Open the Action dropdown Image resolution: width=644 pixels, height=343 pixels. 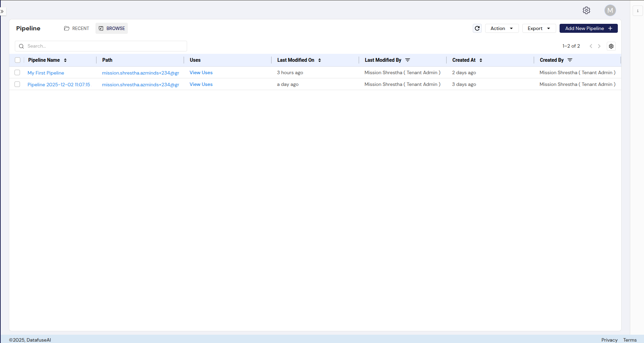(501, 28)
